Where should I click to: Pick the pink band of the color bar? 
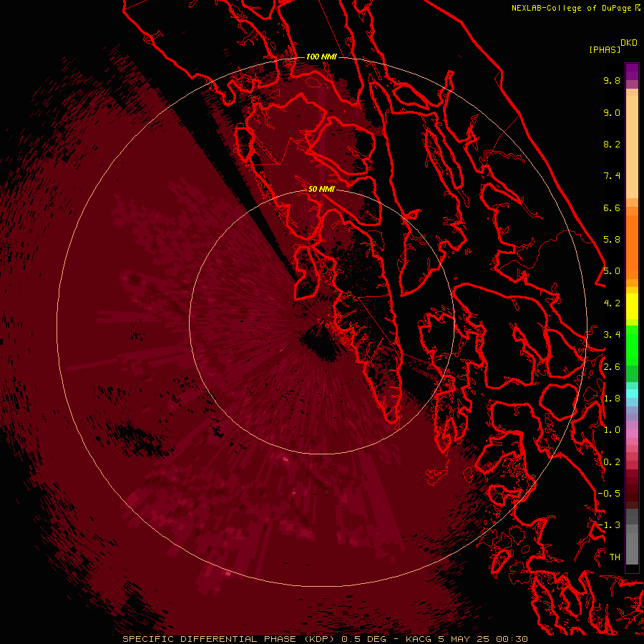click(632, 434)
